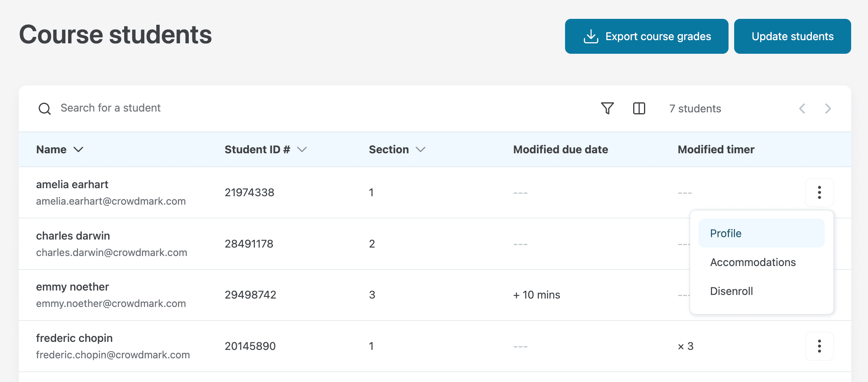Click charles darwin's name

click(73, 236)
